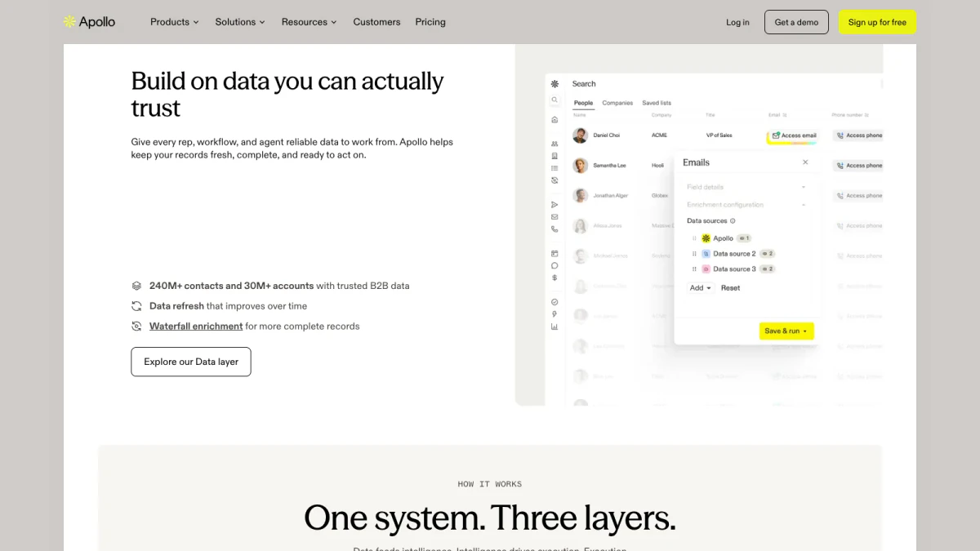This screenshot has width=980, height=551.
Task: Open the Deals dollar icon in the sidebar
Action: (555, 278)
